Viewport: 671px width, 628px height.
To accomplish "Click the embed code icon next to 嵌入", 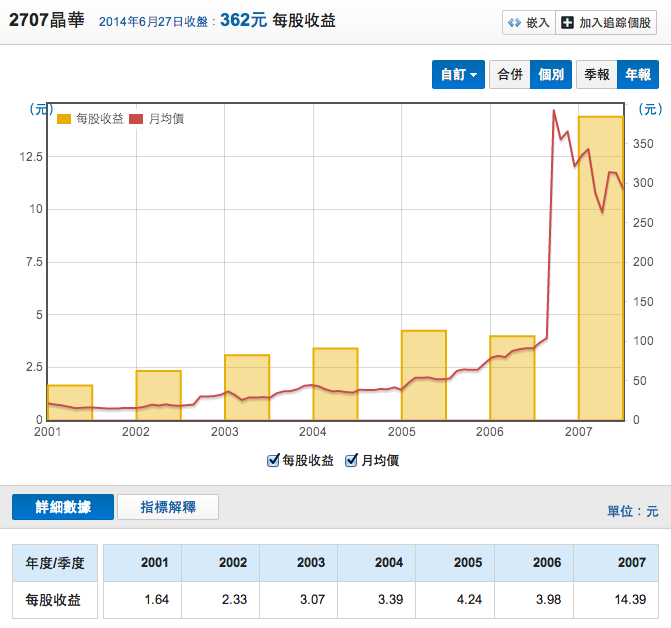I will [x=514, y=22].
